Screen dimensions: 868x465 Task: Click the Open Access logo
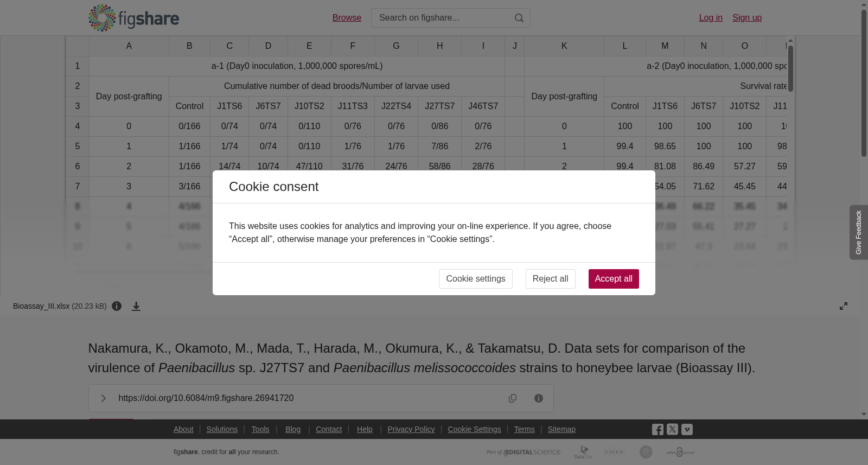pos(681,452)
